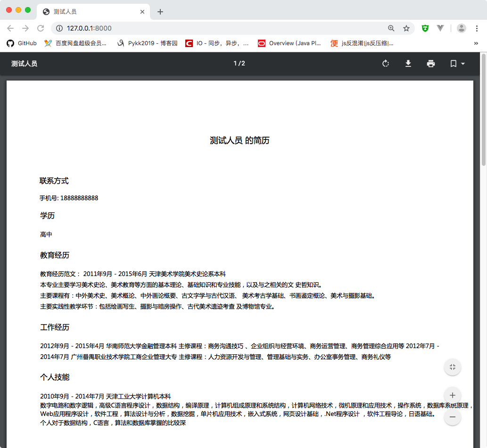Open the IO - 同步，异步 bookmark
487x448 pixels.
click(x=217, y=43)
